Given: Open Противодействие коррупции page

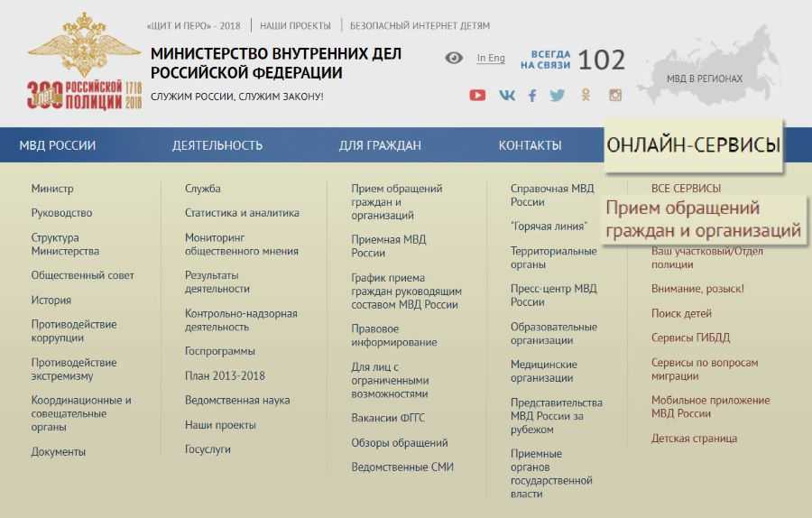Looking at the screenshot, I should (x=73, y=331).
